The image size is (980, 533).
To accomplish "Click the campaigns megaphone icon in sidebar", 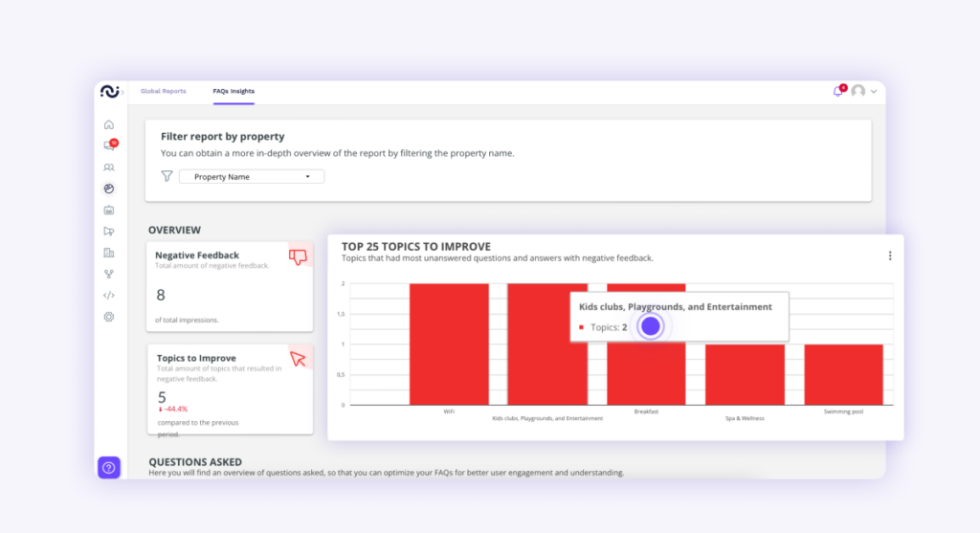I will pos(109,232).
